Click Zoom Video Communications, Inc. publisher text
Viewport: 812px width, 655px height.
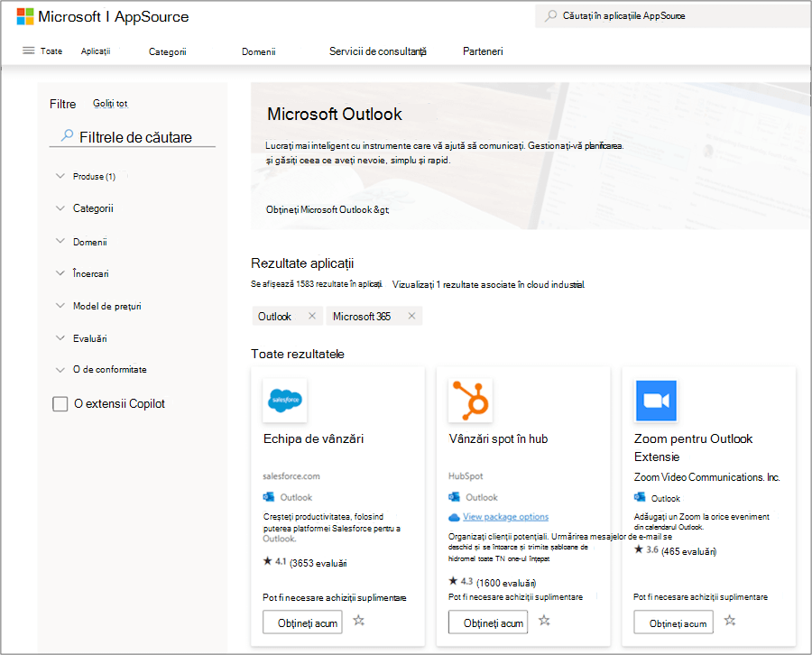point(706,477)
